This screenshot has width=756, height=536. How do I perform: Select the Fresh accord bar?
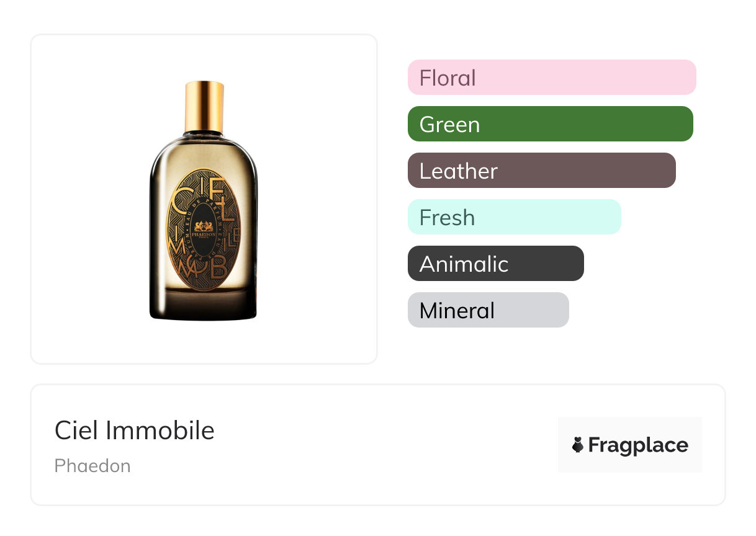click(x=514, y=217)
